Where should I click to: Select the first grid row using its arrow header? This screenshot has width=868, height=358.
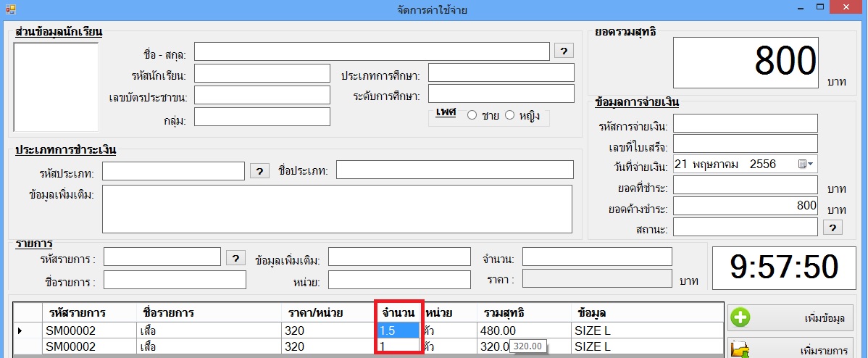coord(28,330)
